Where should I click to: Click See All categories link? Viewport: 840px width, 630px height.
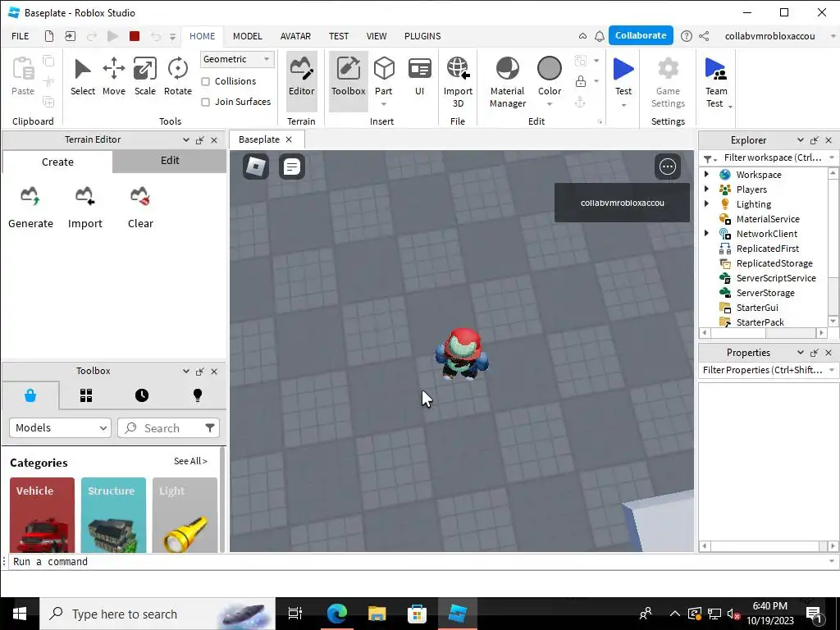coord(190,461)
